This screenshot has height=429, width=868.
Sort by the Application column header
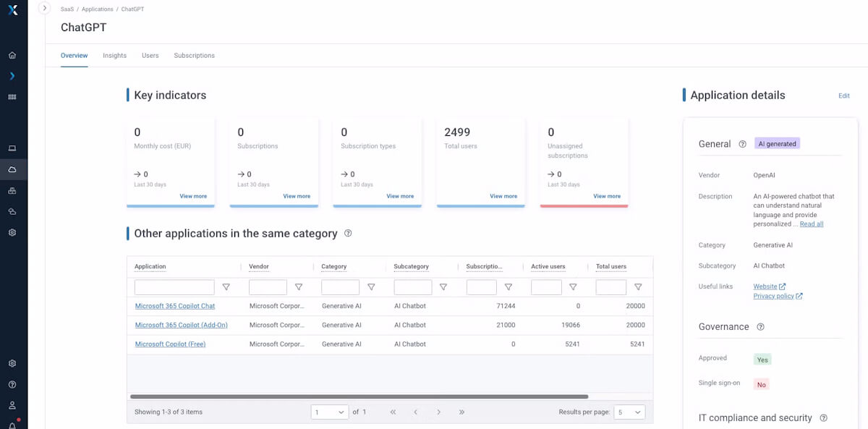pos(150,266)
